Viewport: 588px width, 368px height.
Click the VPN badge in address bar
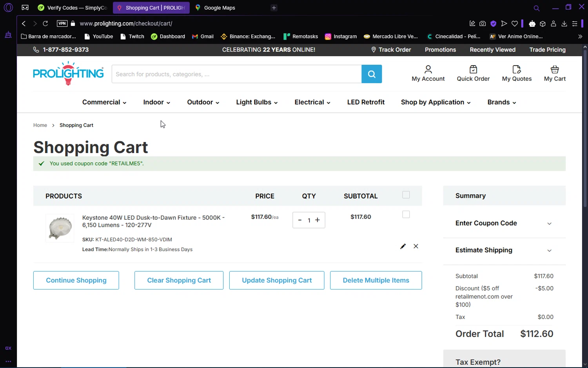(62, 24)
